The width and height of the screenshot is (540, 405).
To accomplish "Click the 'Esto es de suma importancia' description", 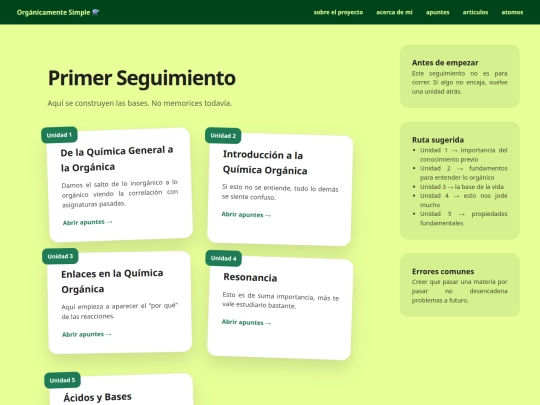I will click(280, 300).
